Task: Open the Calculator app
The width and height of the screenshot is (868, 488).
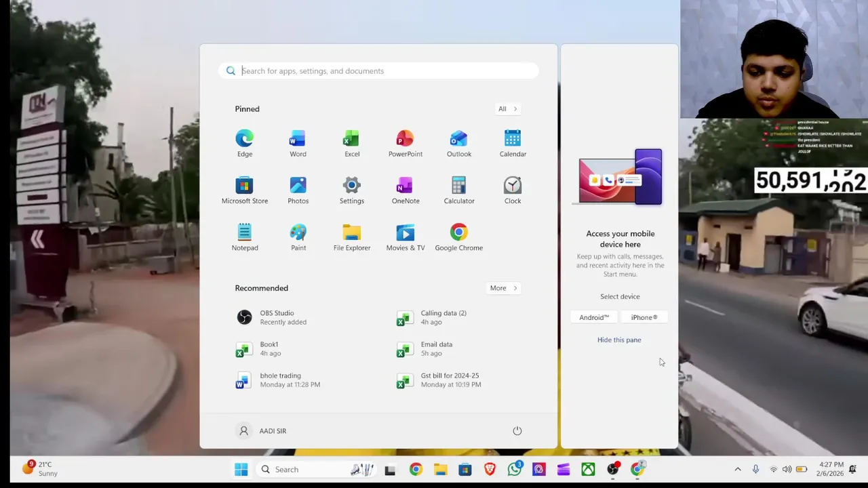Action: [x=458, y=190]
